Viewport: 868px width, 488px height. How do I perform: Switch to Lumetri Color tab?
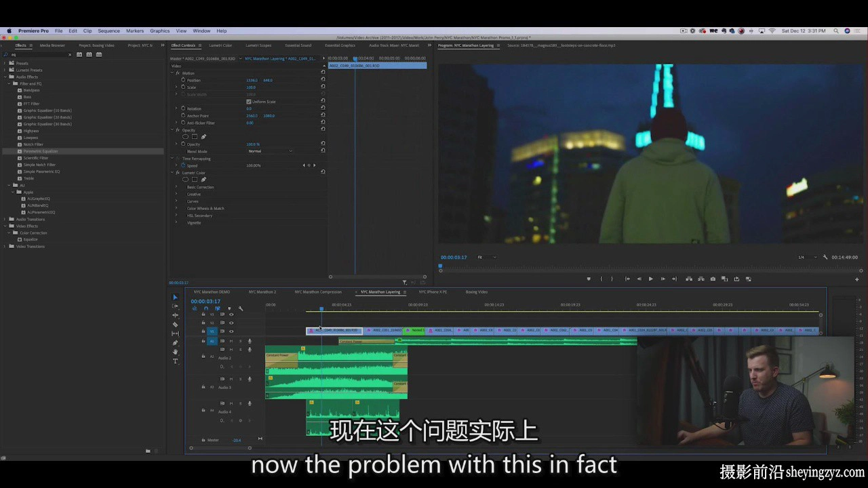pyautogui.click(x=220, y=45)
